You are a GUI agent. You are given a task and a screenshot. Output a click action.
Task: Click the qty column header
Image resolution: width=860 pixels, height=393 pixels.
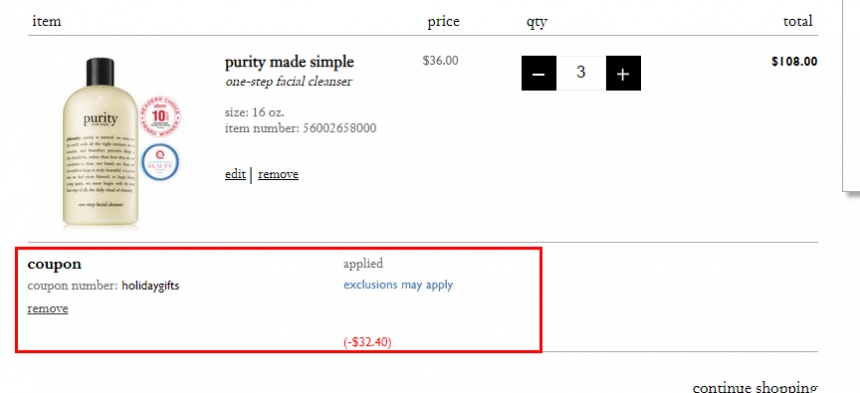point(537,22)
